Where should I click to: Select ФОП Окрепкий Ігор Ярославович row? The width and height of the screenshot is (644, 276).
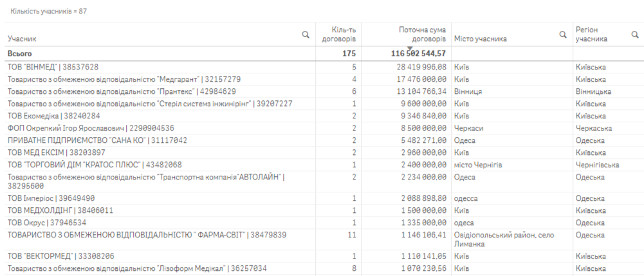click(x=91, y=128)
